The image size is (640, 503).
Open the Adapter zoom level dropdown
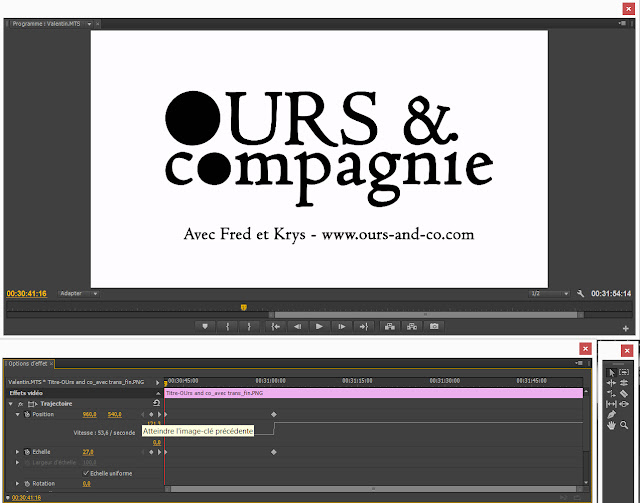tap(78, 293)
